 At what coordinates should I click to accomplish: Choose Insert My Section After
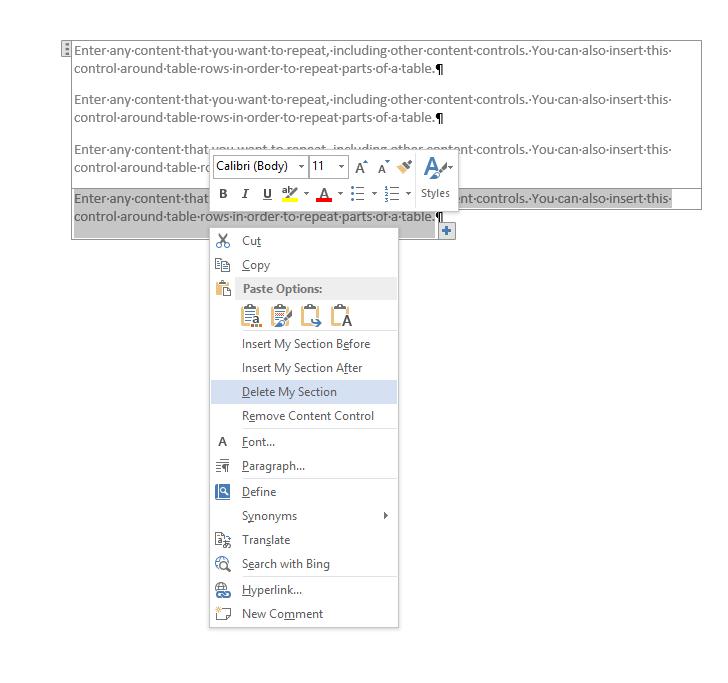coord(304,368)
